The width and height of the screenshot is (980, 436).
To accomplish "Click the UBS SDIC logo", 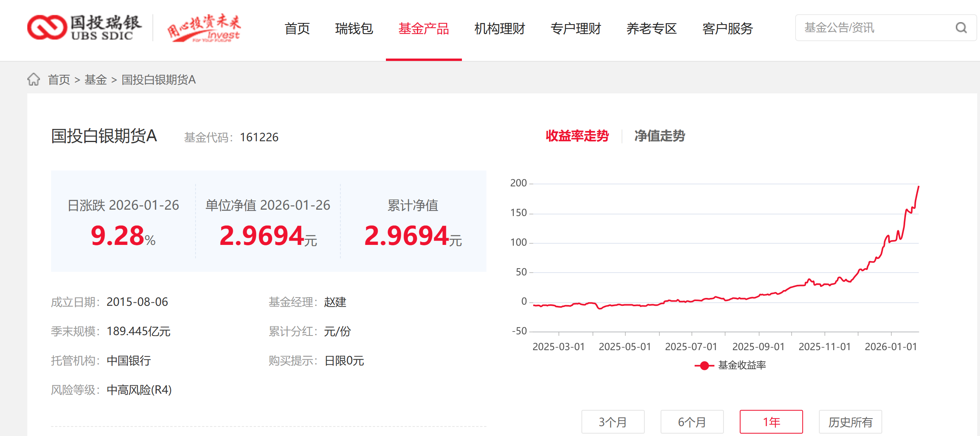I will (x=84, y=28).
